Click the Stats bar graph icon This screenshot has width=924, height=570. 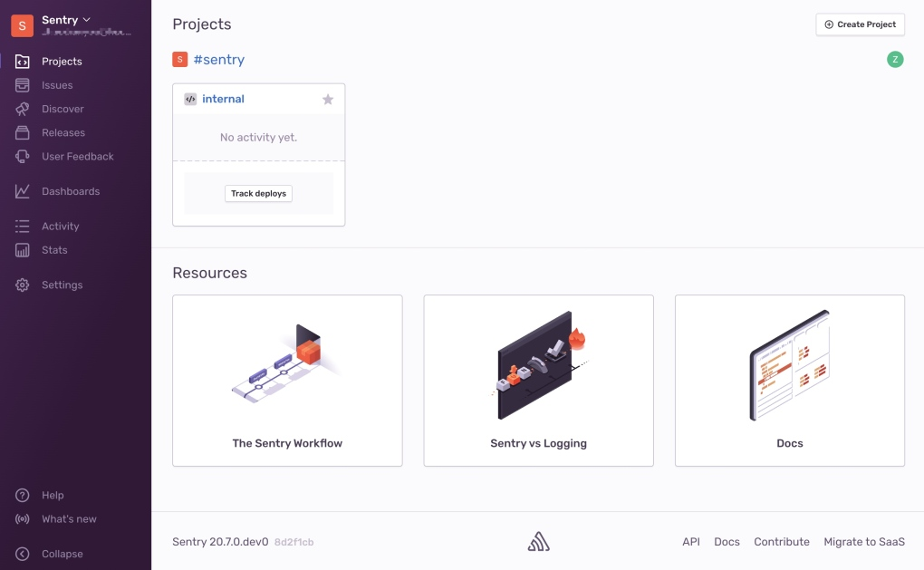(23, 250)
